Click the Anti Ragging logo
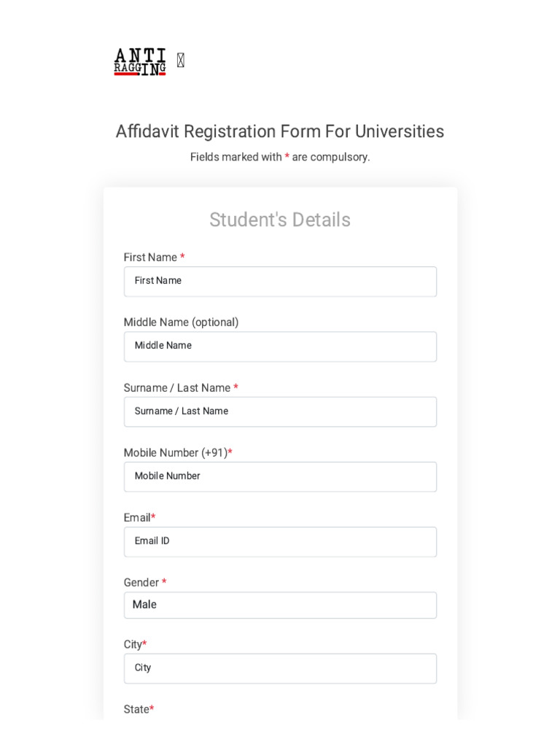The height and width of the screenshot is (747, 560). click(140, 62)
